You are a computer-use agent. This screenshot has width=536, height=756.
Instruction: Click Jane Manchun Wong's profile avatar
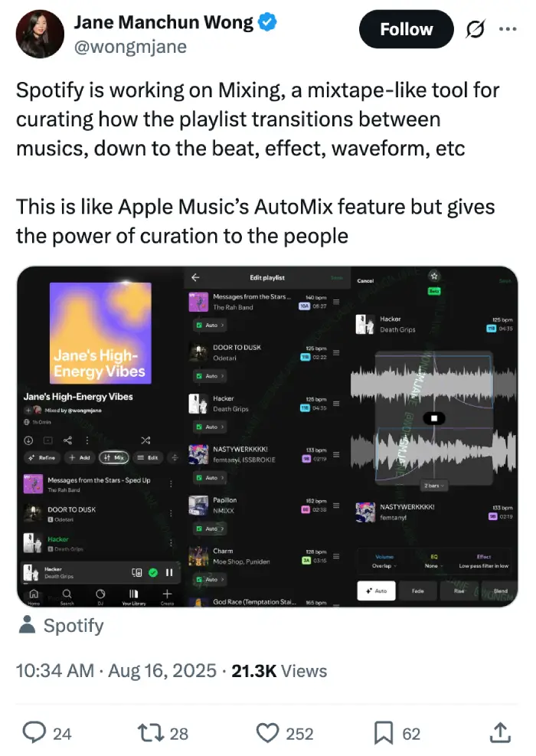(x=40, y=34)
